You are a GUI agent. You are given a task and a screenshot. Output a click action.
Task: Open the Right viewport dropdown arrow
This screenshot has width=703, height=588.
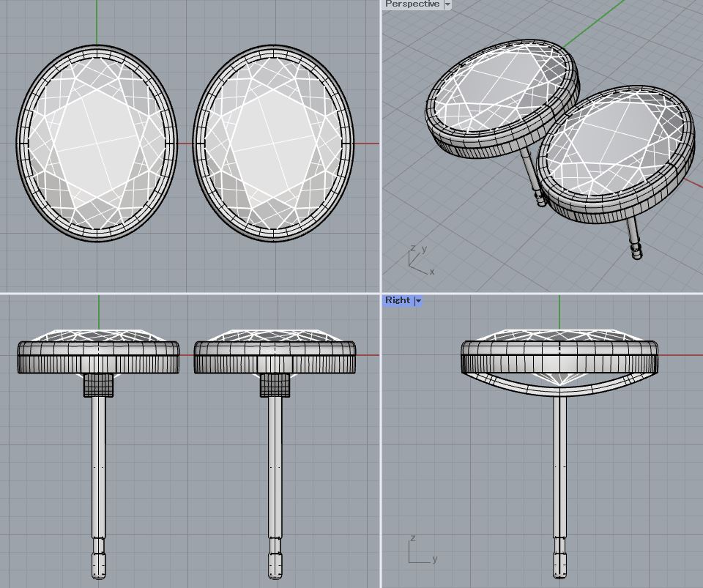click(418, 301)
